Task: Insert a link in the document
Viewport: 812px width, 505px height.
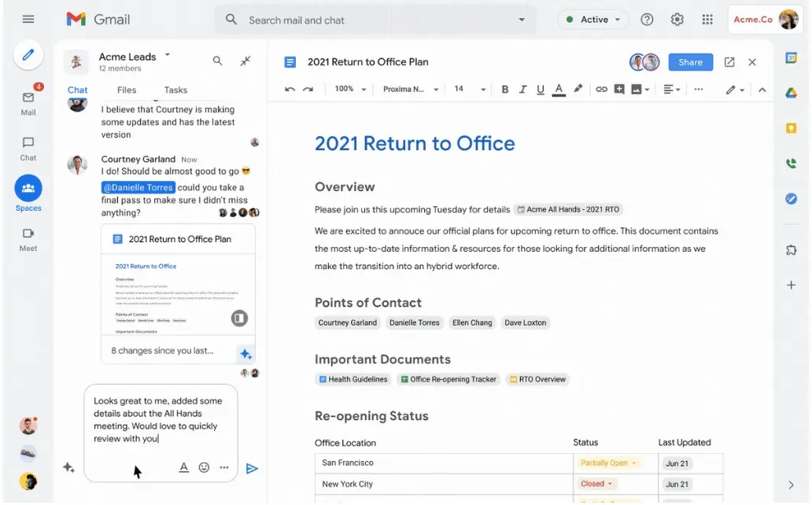Action: coord(601,89)
